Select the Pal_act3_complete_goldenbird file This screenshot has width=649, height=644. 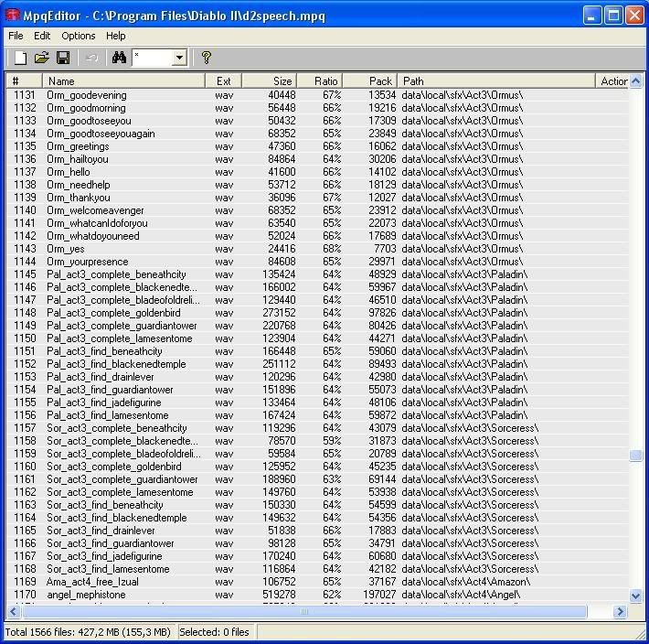[x=113, y=313]
